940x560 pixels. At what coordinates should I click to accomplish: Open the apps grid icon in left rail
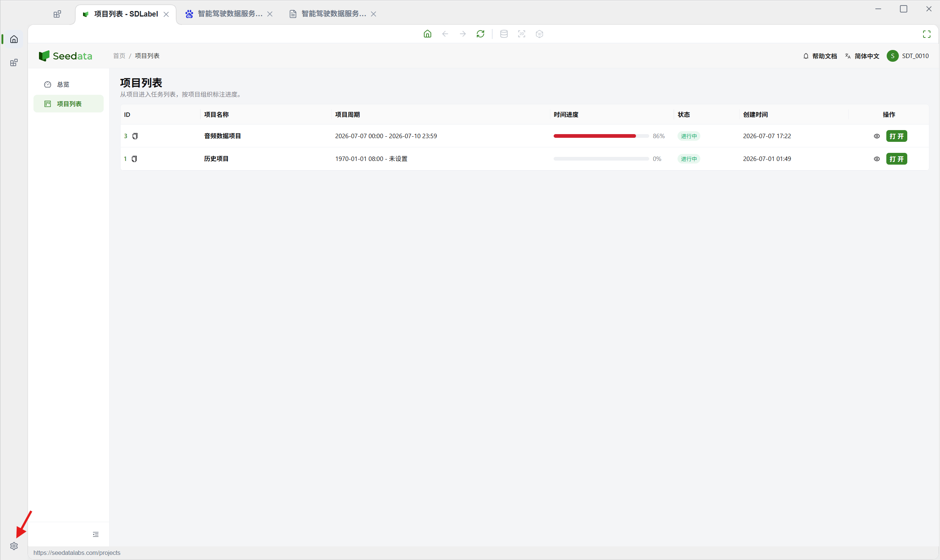(x=14, y=62)
